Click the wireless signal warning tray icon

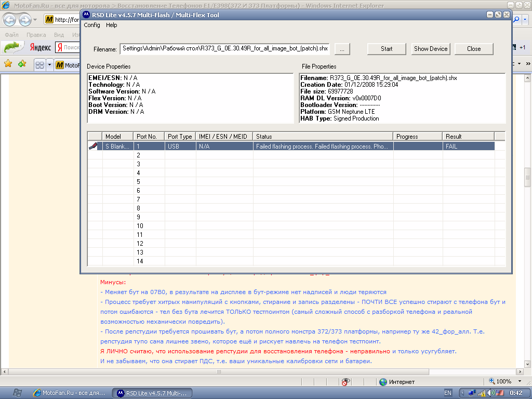[x=482, y=393]
